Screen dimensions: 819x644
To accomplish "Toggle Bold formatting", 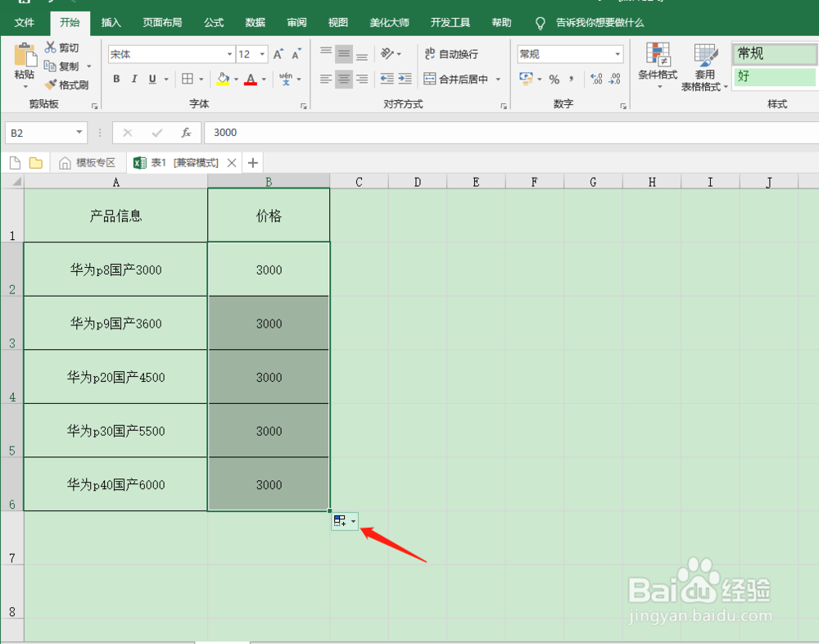I will [116, 79].
